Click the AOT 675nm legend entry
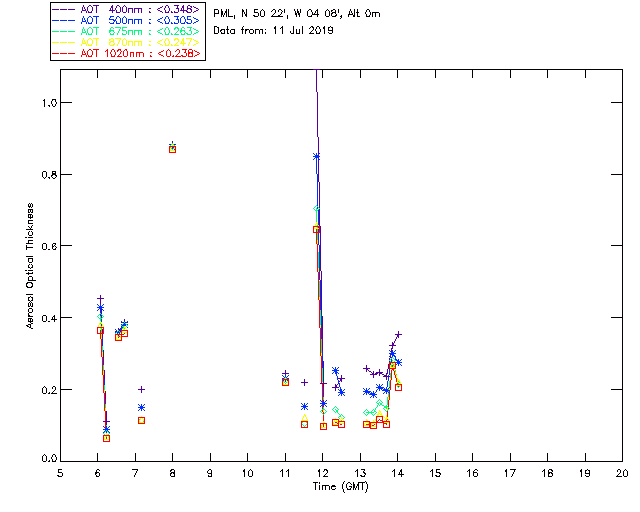The image size is (640, 512). (x=127, y=31)
